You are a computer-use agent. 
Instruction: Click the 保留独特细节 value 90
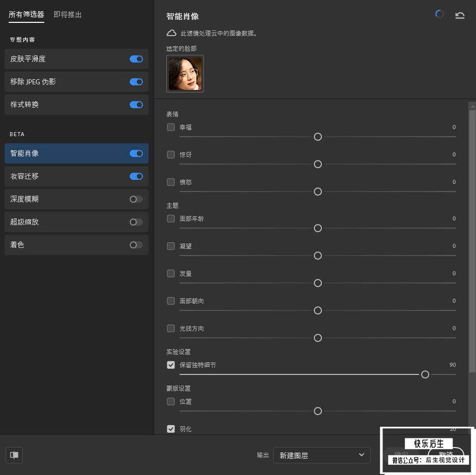[x=452, y=365]
